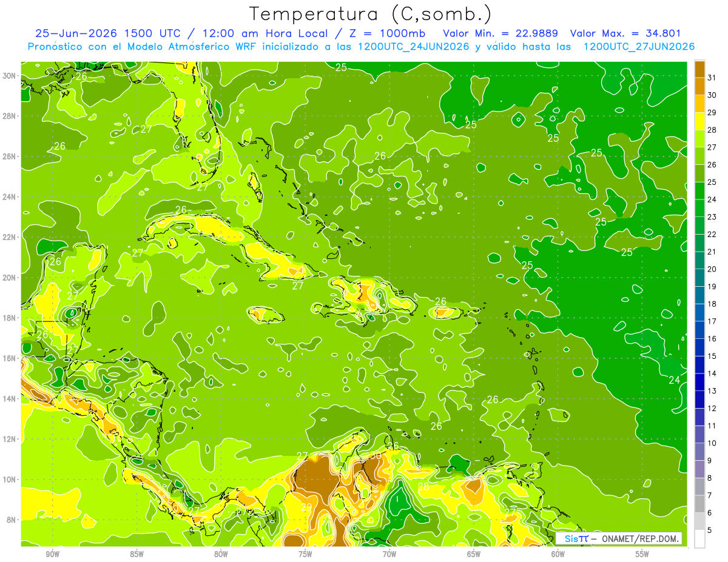Click the 70W longitude axis label

point(389,555)
